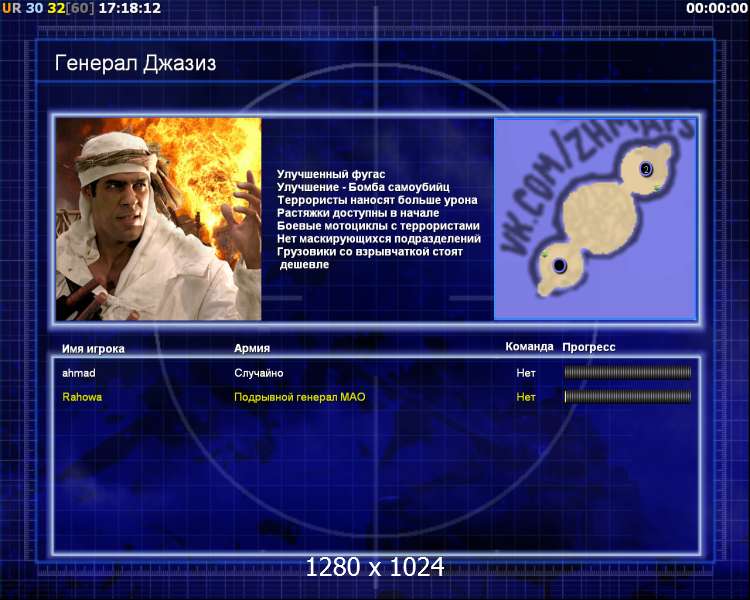Viewport: 750px width, 600px height.
Task: Click the general's portrait image
Action: click(x=158, y=219)
